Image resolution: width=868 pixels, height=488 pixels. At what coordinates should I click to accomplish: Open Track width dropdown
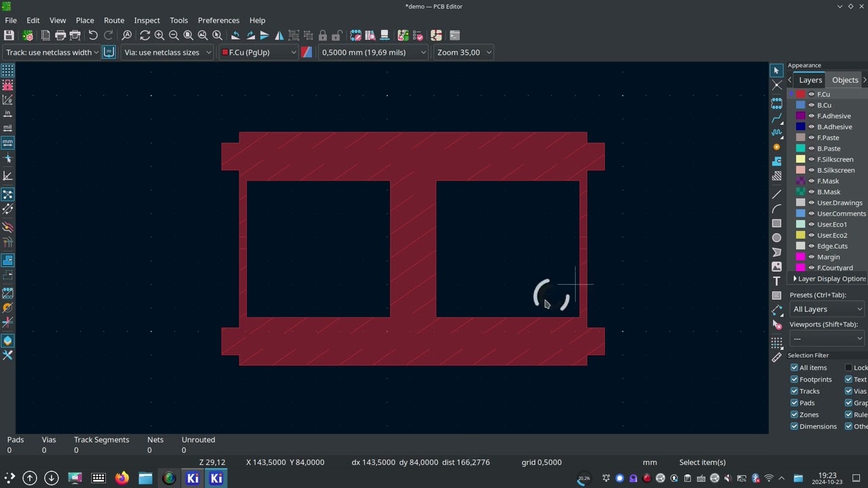pos(52,52)
